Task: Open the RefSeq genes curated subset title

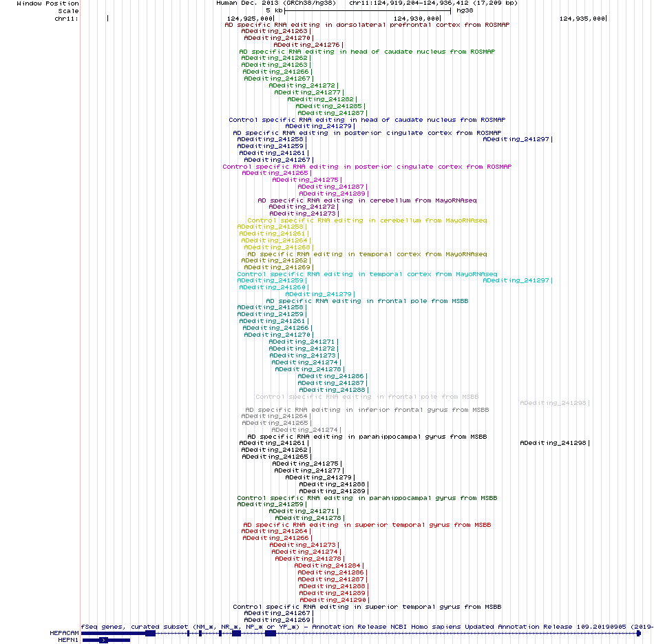Action: (367, 627)
